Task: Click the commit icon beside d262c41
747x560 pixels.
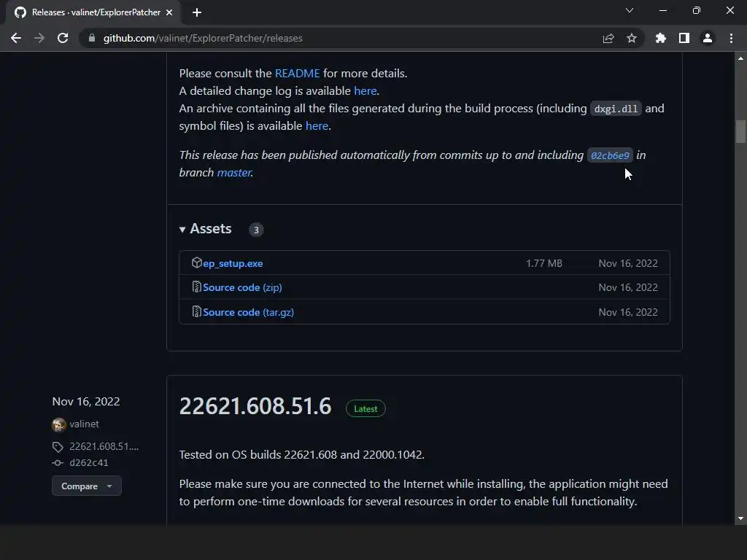Action: pos(58,463)
